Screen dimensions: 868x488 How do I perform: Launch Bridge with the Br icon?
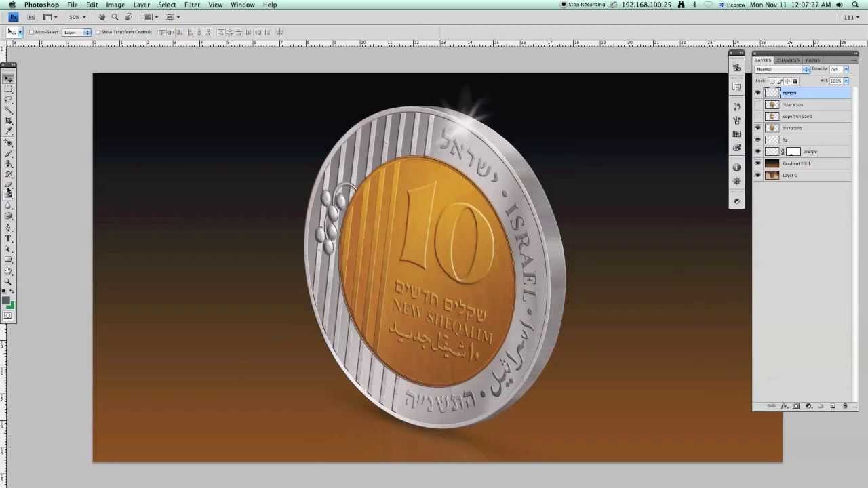pos(31,17)
